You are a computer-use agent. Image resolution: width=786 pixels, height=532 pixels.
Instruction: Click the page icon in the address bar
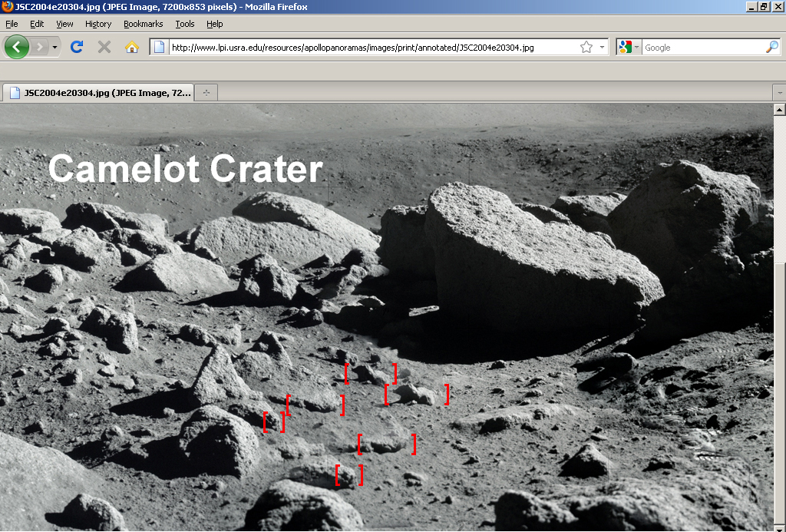[159, 47]
